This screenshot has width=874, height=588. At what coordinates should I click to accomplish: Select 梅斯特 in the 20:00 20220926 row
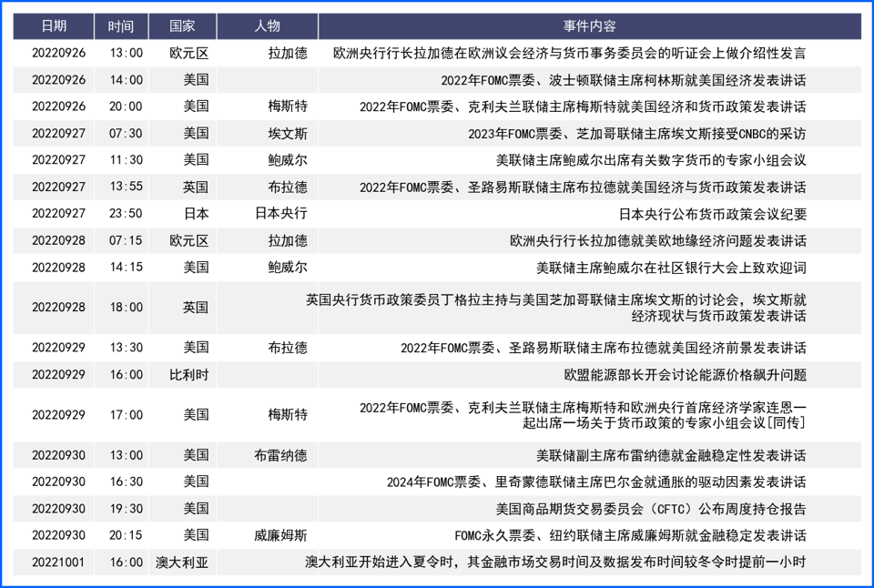288,106
